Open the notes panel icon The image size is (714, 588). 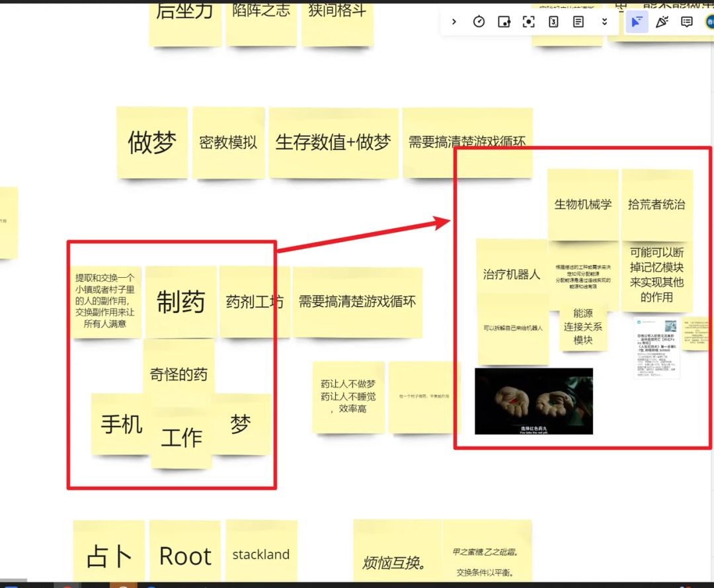tap(578, 21)
